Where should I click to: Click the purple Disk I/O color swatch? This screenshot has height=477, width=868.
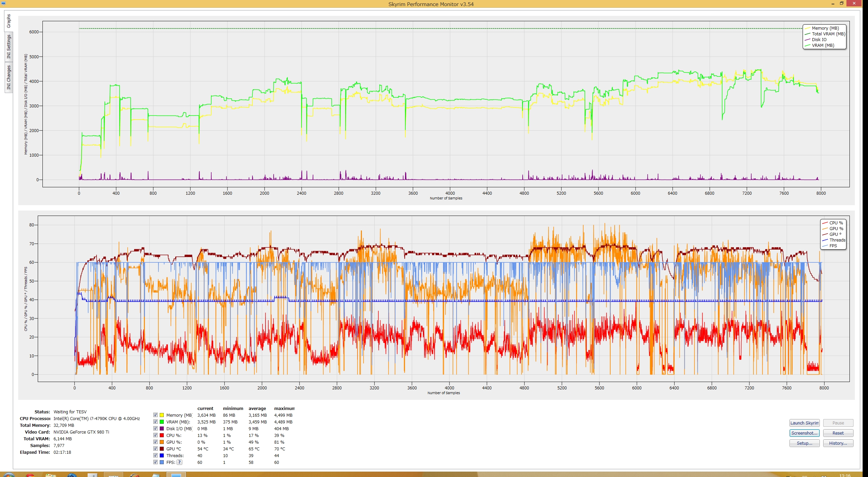(x=162, y=428)
